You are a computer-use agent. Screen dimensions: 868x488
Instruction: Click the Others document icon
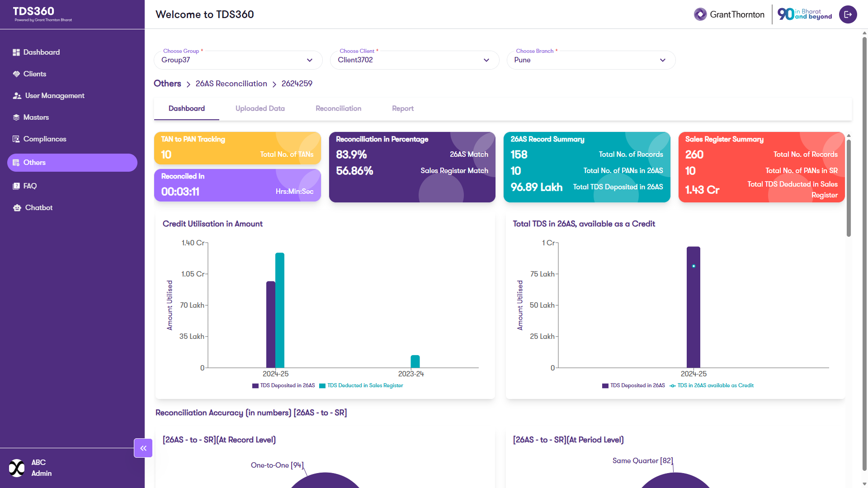16,163
